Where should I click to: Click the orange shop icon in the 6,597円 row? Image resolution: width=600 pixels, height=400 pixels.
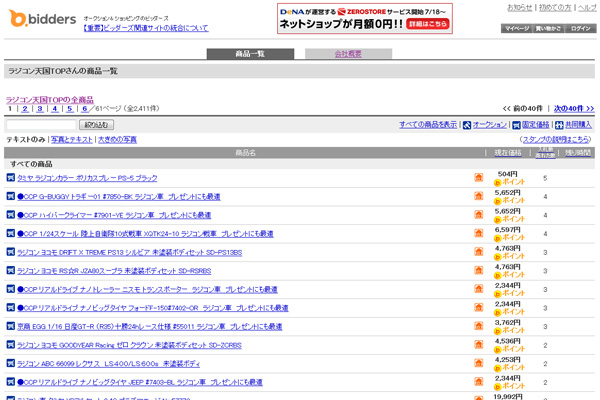click(479, 234)
